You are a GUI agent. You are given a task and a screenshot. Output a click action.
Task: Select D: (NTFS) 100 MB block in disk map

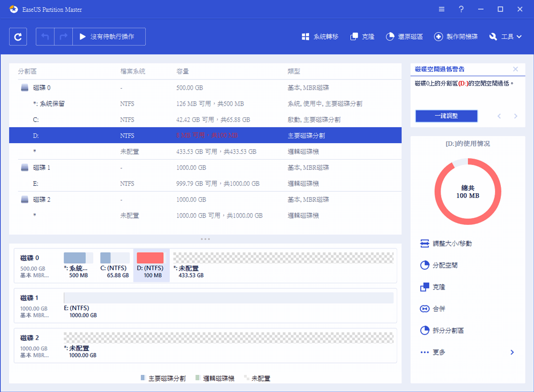(x=151, y=265)
